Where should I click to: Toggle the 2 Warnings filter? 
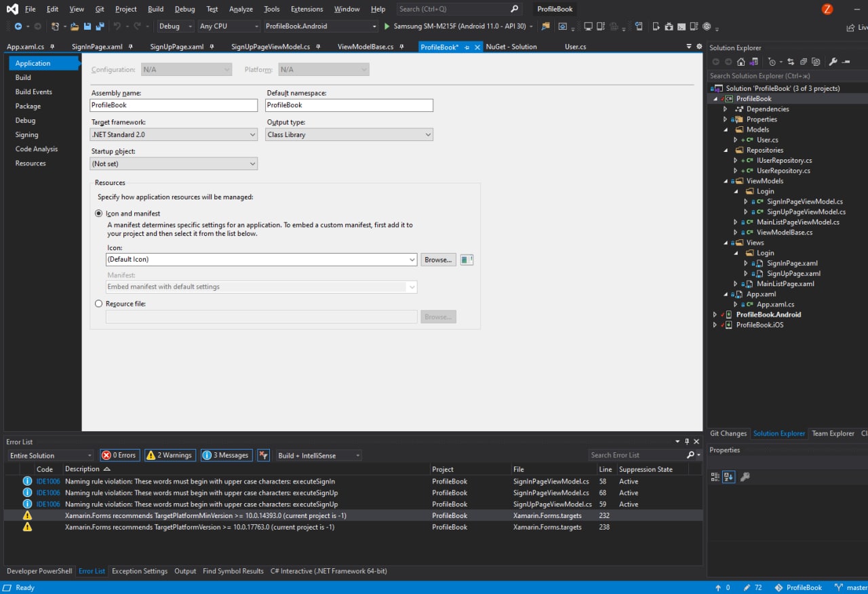170,455
